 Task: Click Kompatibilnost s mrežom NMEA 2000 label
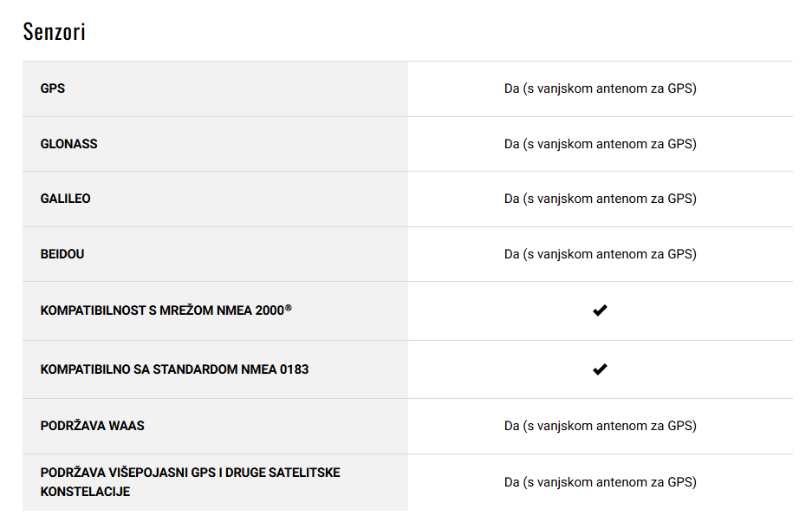coord(166,310)
